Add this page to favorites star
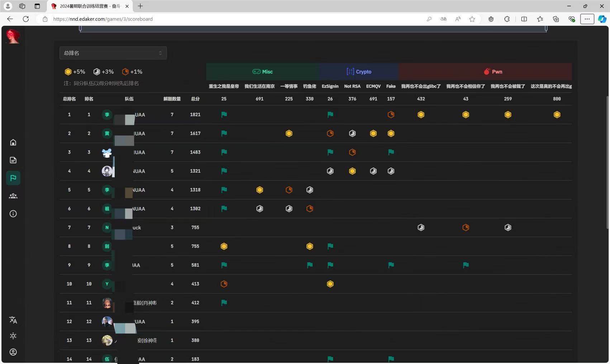The width and height of the screenshot is (610, 364). pos(472,19)
